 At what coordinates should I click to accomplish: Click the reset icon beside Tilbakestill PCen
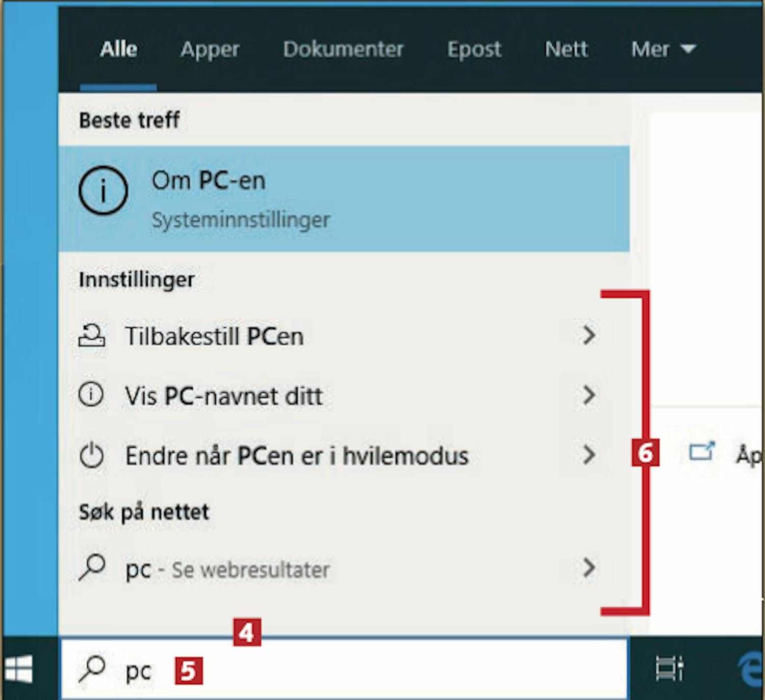[x=92, y=336]
